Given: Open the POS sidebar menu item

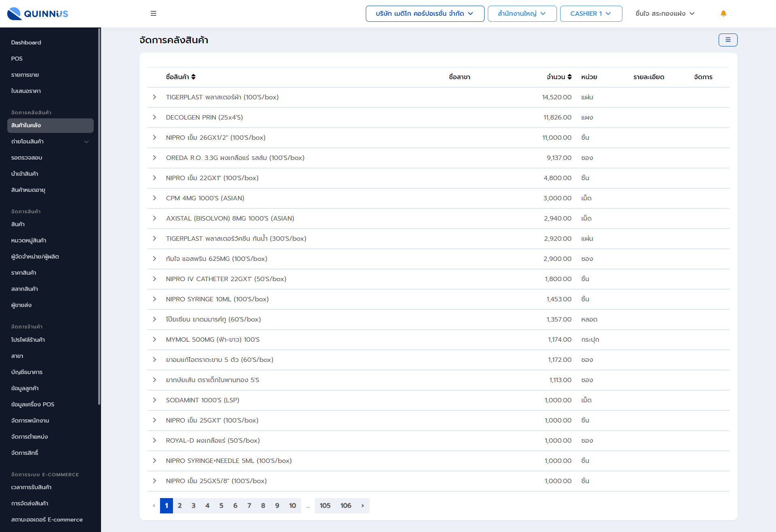Looking at the screenshot, I should click(17, 59).
